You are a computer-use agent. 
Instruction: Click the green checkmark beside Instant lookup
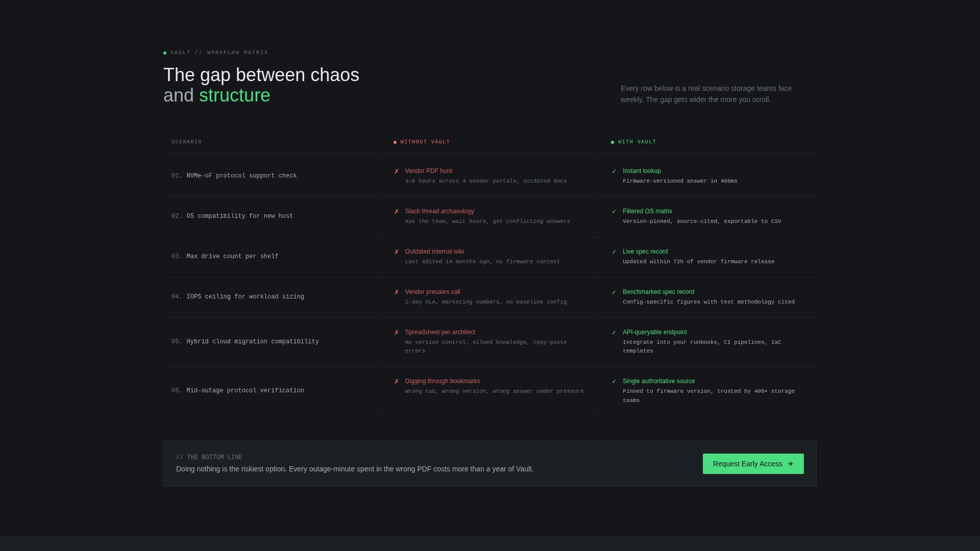[615, 171]
